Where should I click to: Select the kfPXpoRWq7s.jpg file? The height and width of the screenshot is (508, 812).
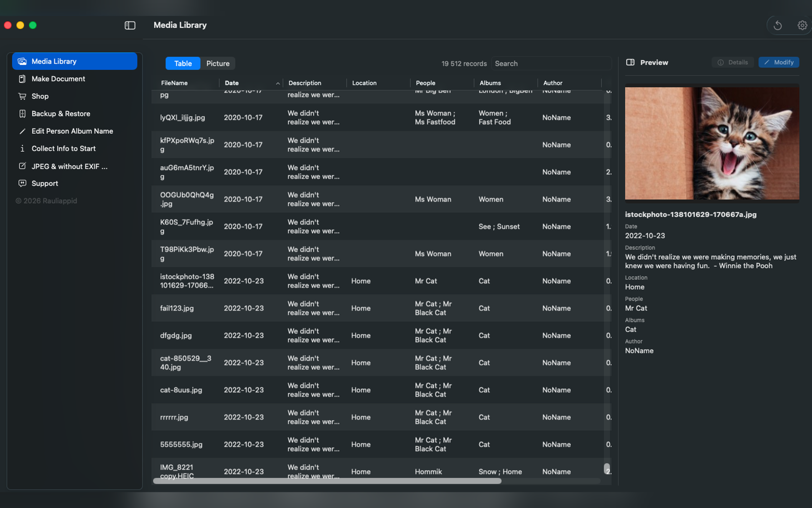[x=382, y=145]
